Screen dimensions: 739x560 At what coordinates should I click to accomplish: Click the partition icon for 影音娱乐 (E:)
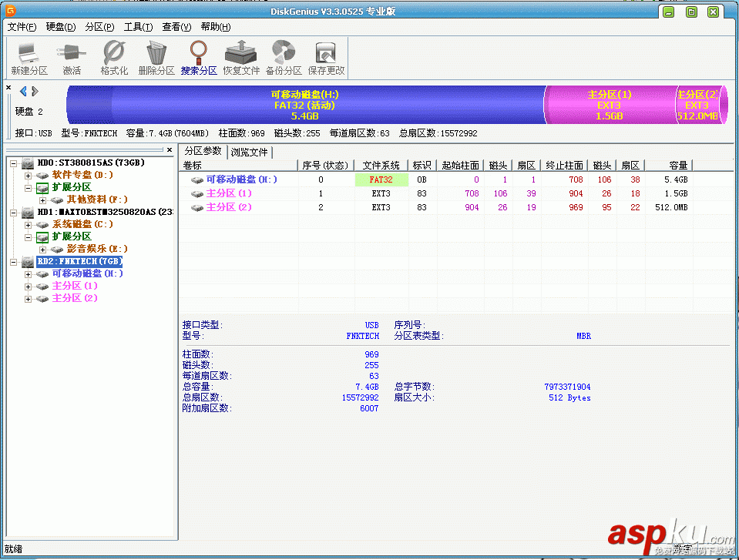57,249
